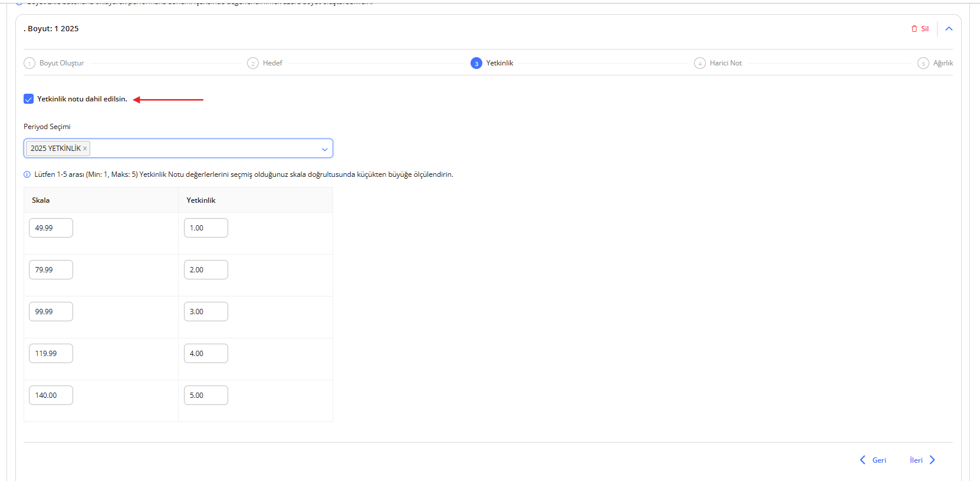
Task: Edit the Skala field showing 49.99
Action: pyautogui.click(x=51, y=228)
